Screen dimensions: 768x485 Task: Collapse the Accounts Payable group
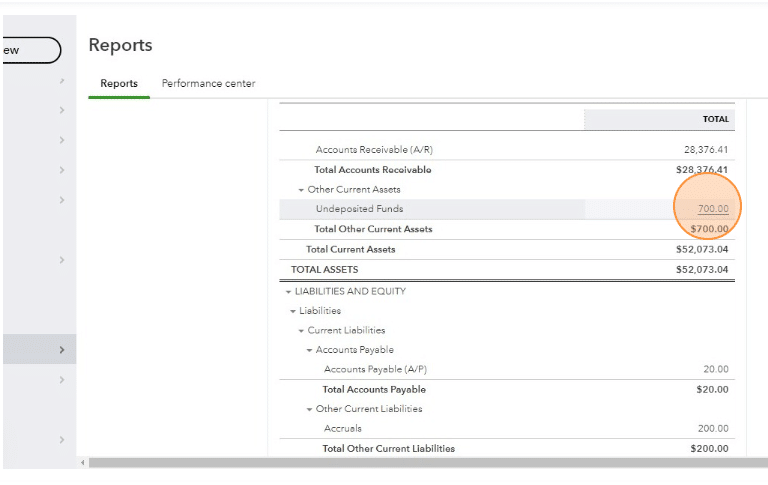[310, 350]
